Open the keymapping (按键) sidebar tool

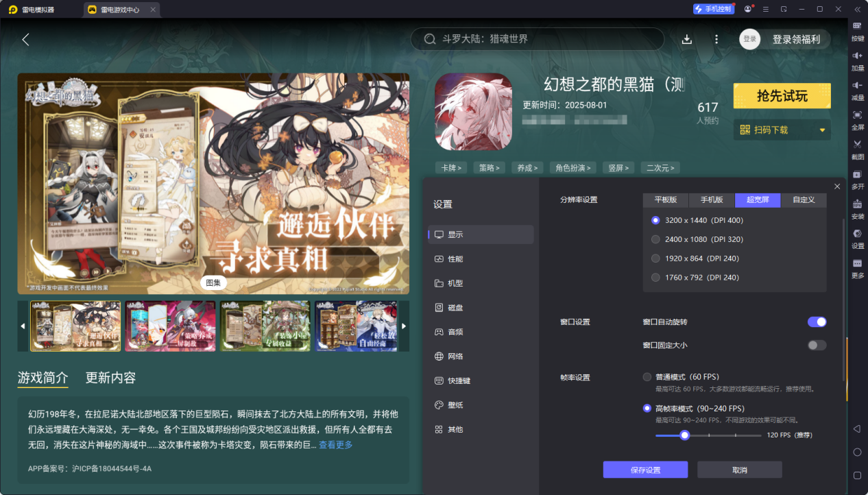[x=857, y=30]
